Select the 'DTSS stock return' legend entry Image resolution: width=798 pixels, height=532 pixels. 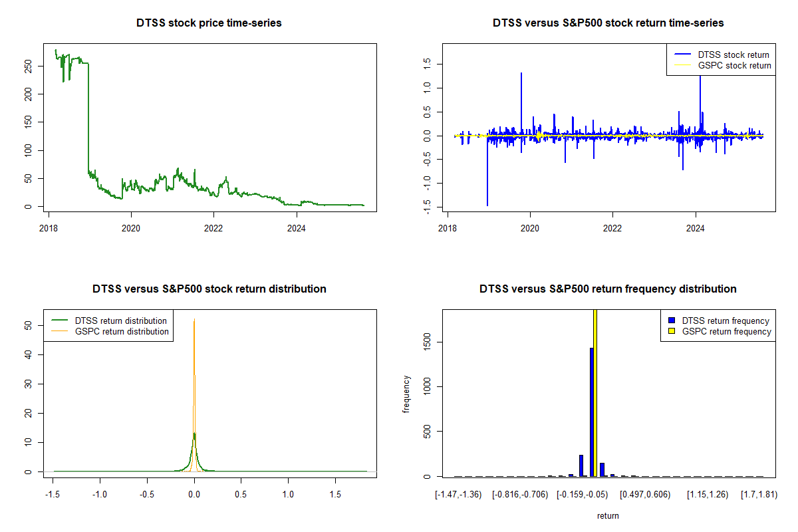(733, 55)
